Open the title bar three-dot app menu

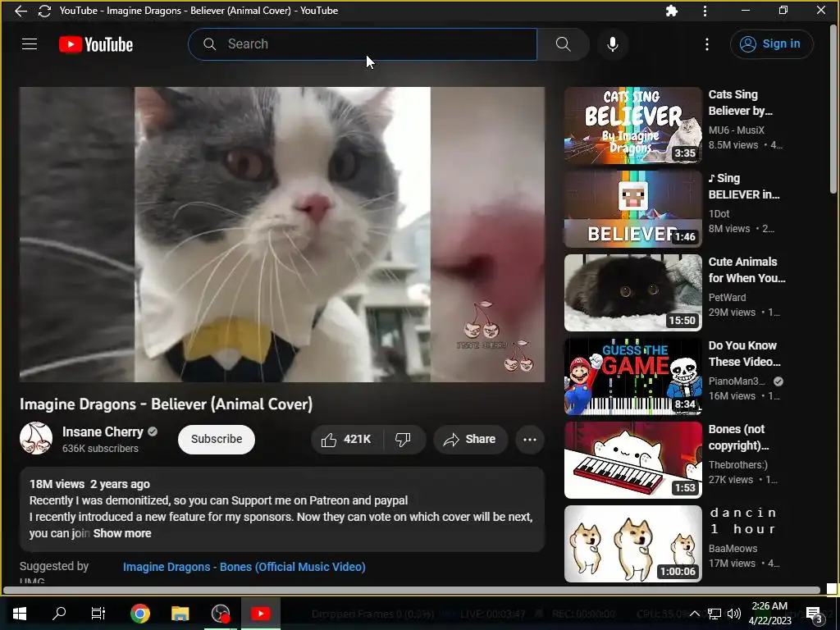[x=705, y=11]
